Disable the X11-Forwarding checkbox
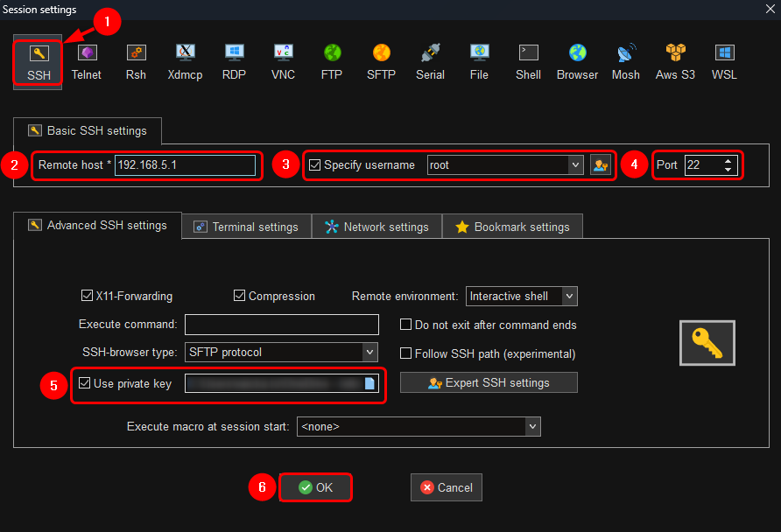Viewport: 781px width, 532px height. tap(87, 297)
